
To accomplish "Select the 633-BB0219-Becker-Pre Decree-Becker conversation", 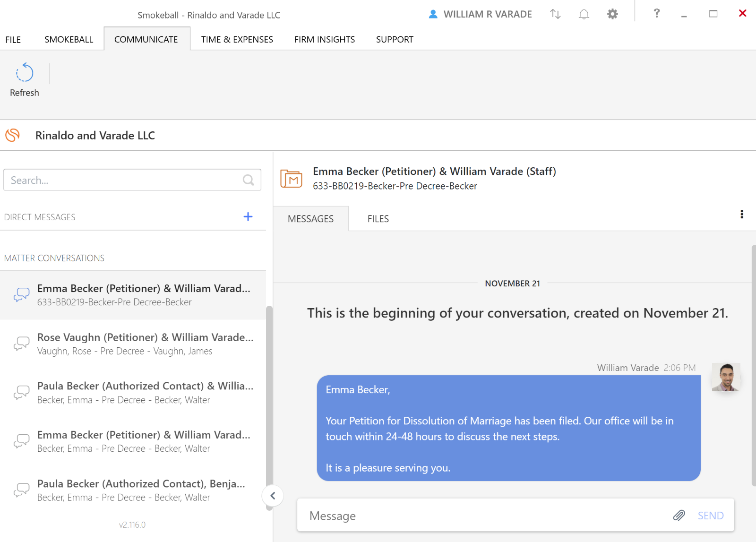I will point(133,295).
